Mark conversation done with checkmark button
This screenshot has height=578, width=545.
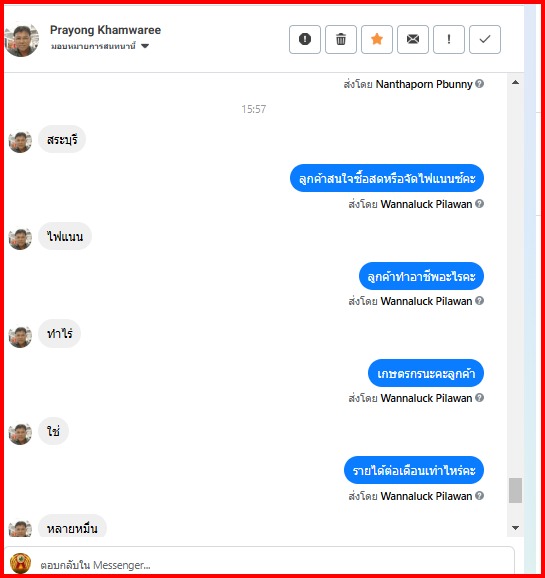485,39
